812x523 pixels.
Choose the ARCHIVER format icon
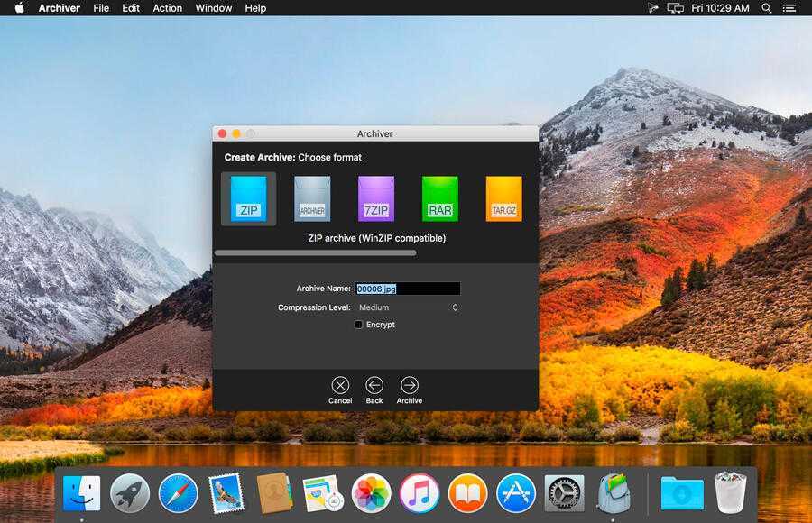312,199
